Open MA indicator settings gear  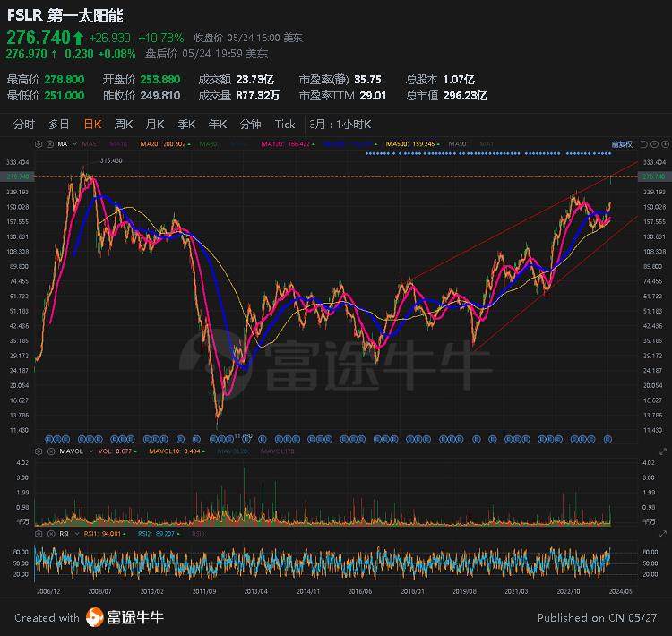(x=39, y=144)
